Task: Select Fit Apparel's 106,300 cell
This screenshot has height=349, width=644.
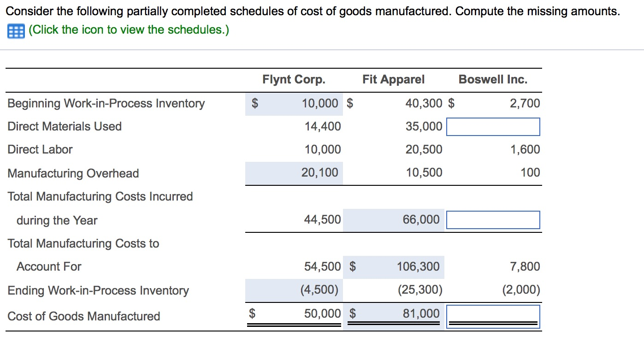Action: [x=418, y=266]
